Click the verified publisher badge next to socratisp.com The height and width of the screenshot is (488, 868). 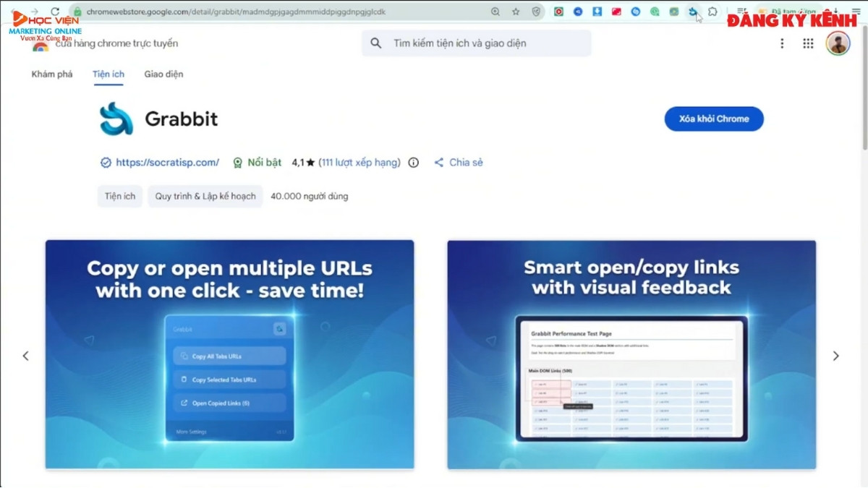pos(107,162)
